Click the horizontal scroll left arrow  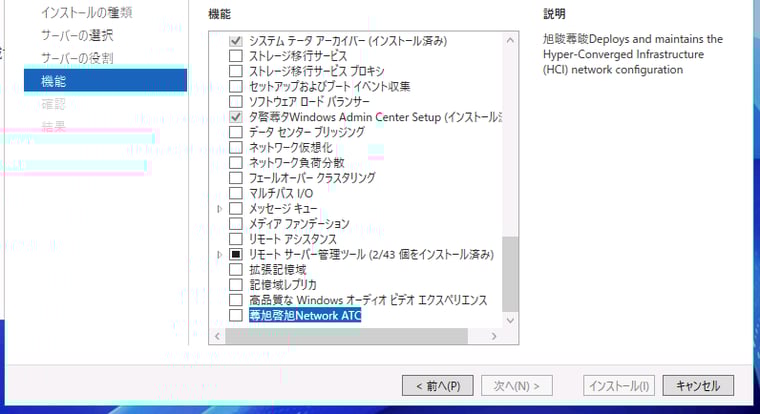click(x=217, y=336)
